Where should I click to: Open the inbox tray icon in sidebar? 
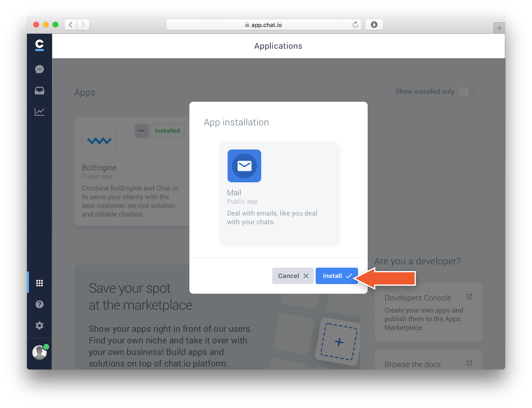(x=39, y=90)
